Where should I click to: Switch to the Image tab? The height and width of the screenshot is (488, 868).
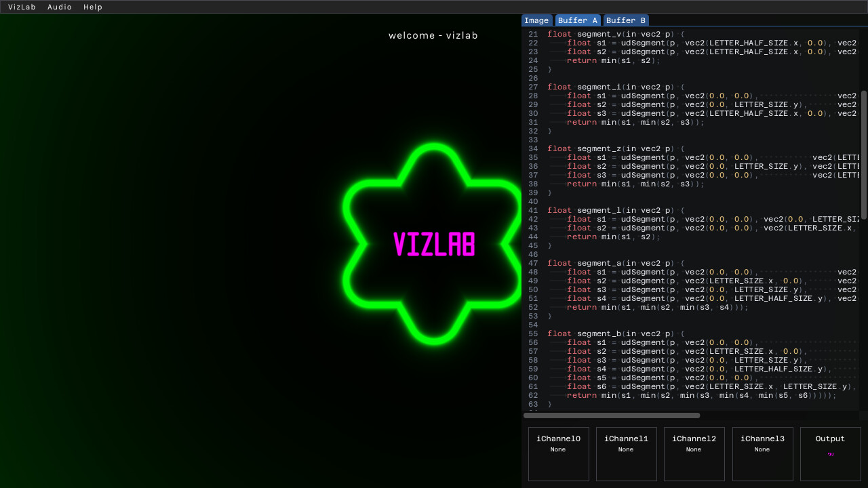tap(536, 20)
